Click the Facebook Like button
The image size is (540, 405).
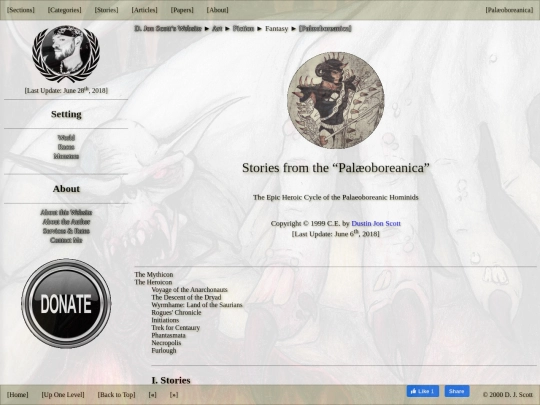pos(423,391)
